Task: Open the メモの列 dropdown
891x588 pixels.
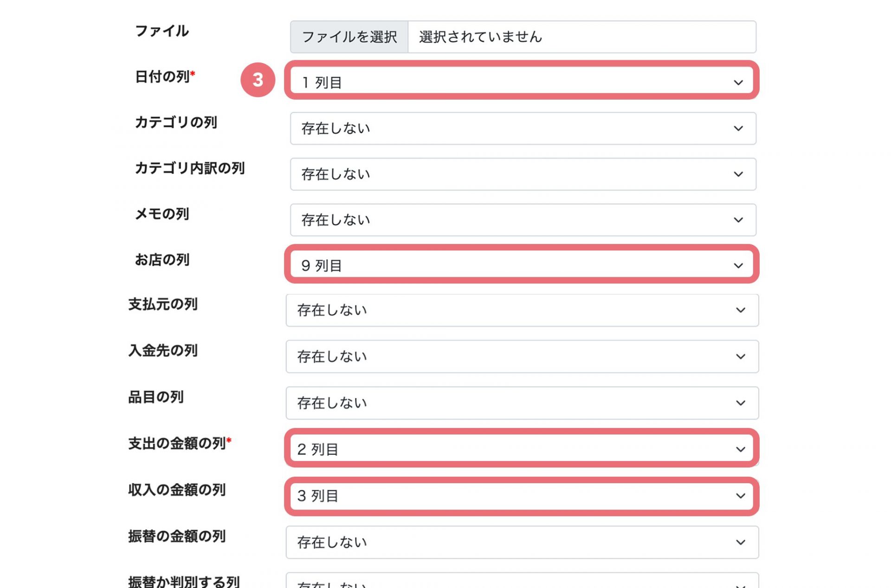Action: coord(523,220)
